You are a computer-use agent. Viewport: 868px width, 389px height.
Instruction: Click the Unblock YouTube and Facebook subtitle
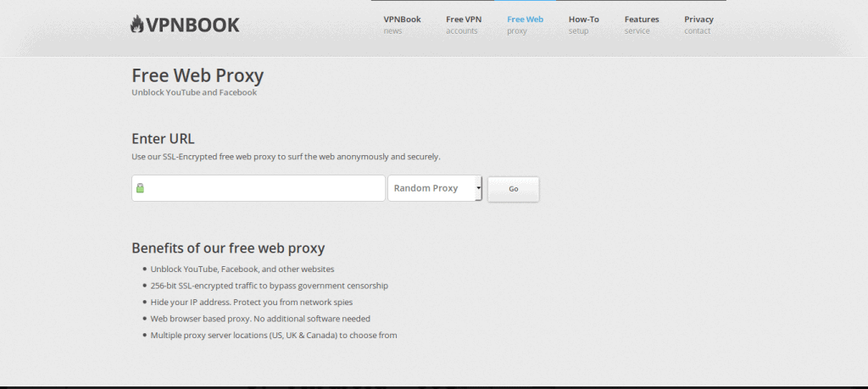click(x=194, y=92)
